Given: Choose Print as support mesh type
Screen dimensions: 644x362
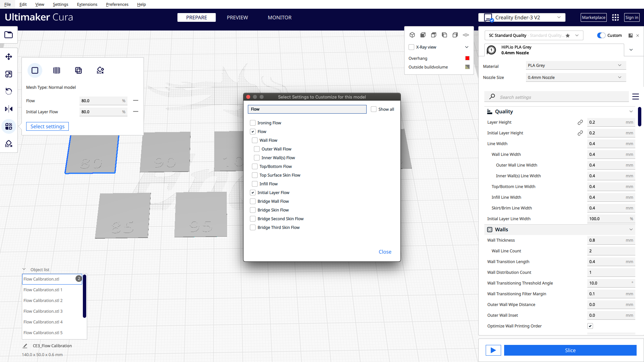Looking at the screenshot, I should [57, 70].
